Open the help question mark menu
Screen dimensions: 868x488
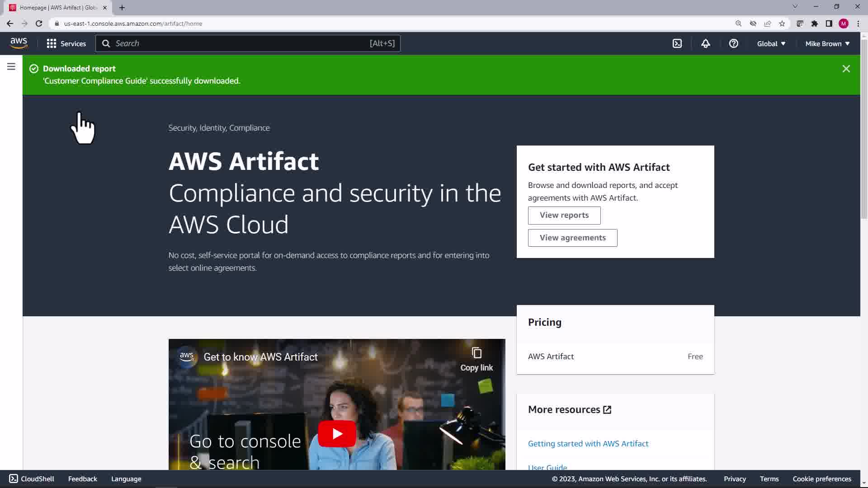[x=733, y=43]
